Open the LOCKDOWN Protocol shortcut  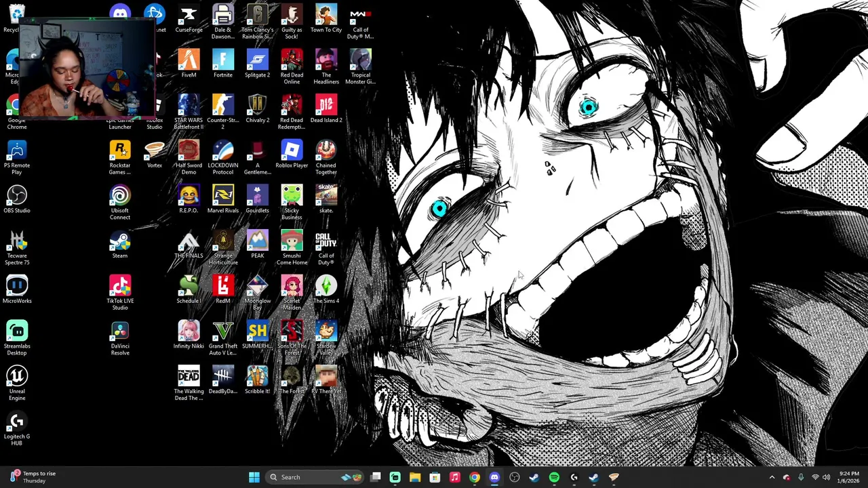click(223, 158)
